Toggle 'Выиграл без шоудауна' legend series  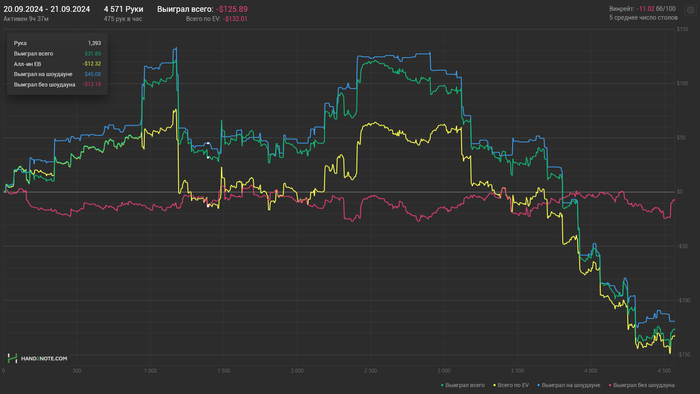[x=642, y=385]
